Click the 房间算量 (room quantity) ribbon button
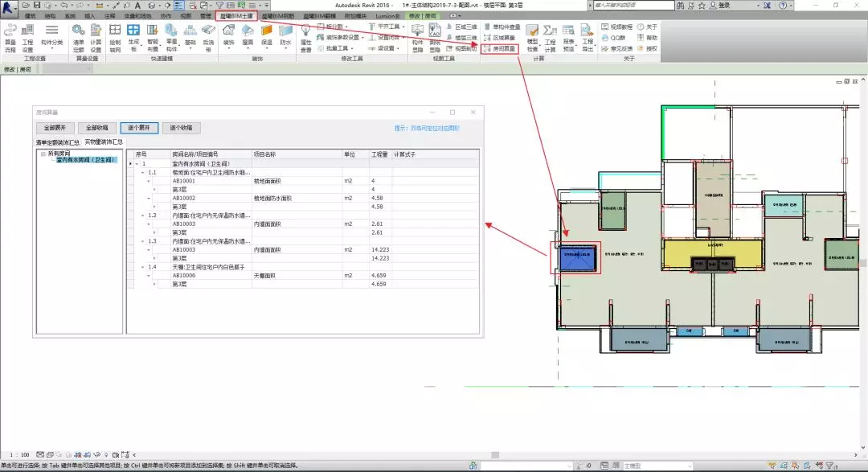The width and height of the screenshot is (868, 472). tap(500, 49)
